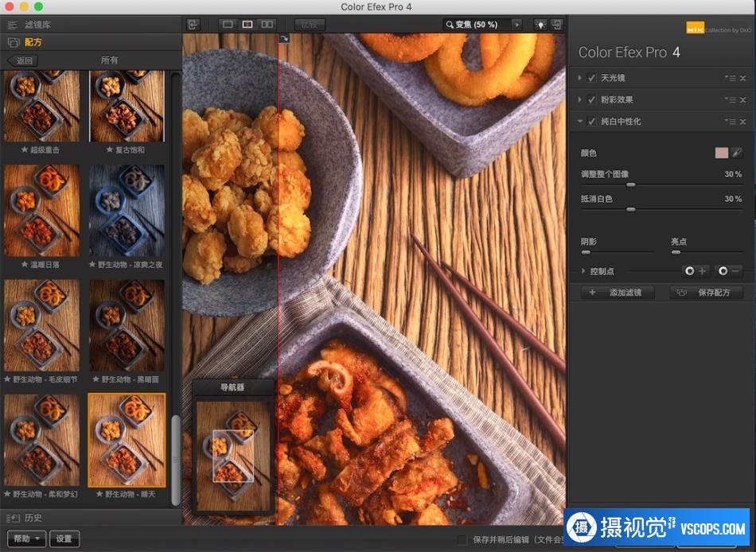Open the 配方 recipes tab
This screenshot has width=756, height=552.
click(x=91, y=42)
